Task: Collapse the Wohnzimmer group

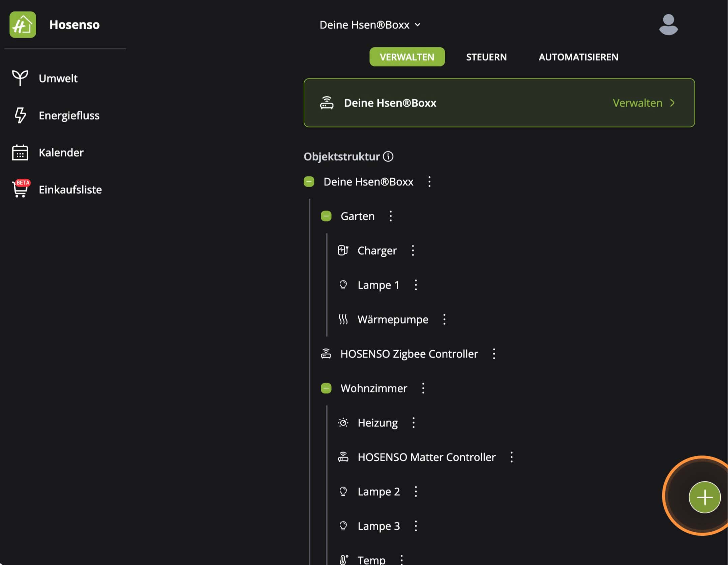Action: 326,388
